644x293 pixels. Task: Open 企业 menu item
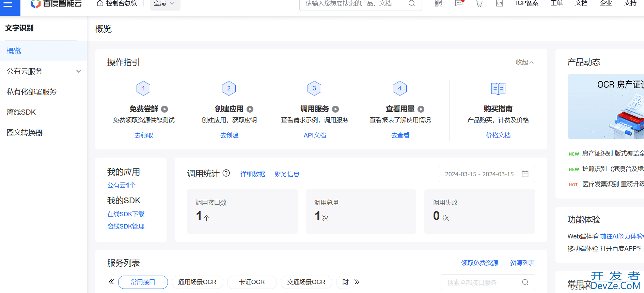[x=606, y=3]
